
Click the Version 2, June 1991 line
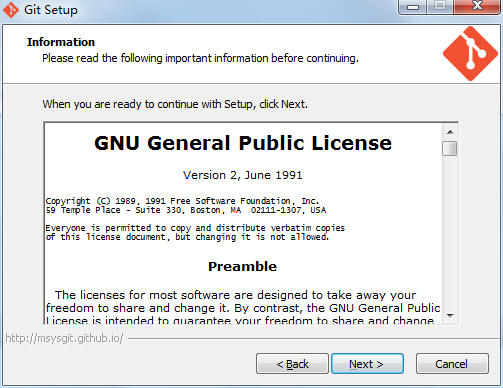click(242, 175)
